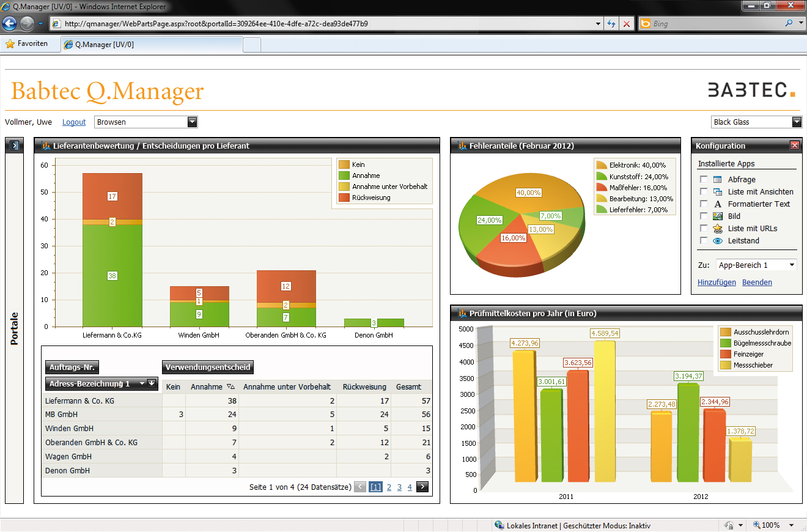The width and height of the screenshot is (807, 532).
Task: Open a new browser tab
Action: click(252, 45)
